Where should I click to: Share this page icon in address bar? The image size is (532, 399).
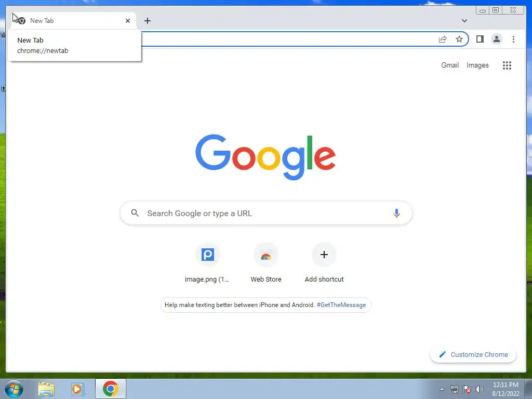pyautogui.click(x=443, y=39)
